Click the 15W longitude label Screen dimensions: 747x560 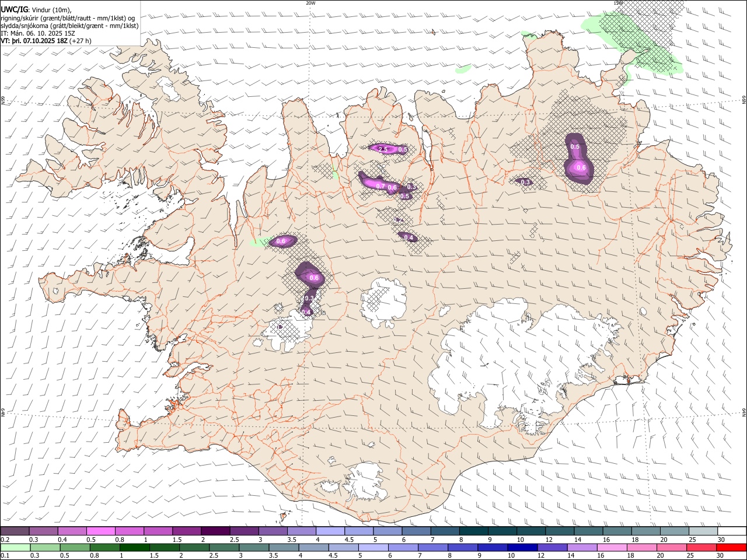[618, 3]
